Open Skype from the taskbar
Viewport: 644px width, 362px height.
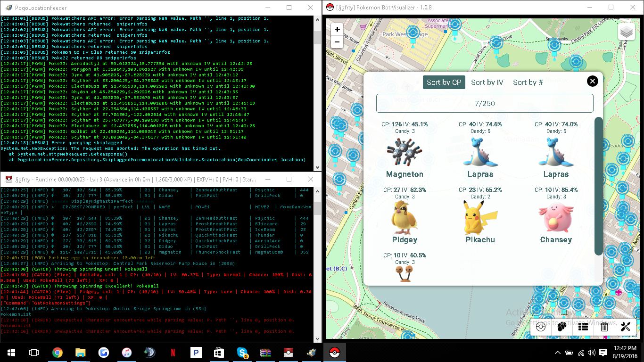242,352
